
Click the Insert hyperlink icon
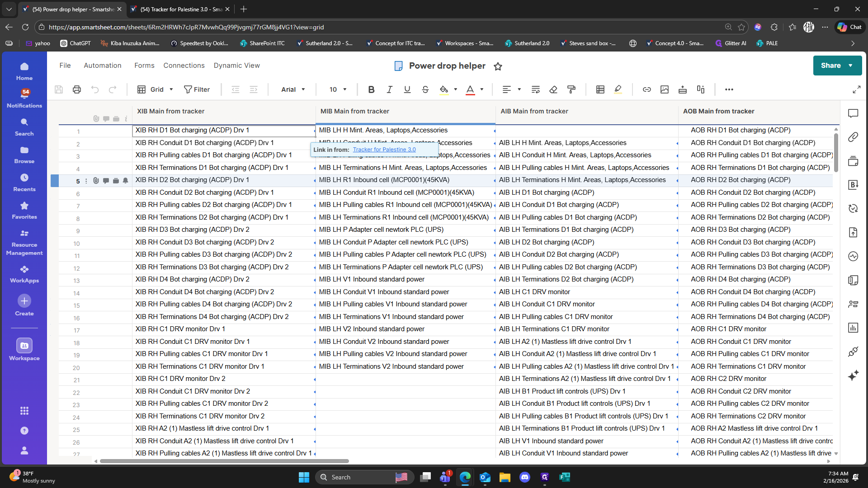pyautogui.click(x=647, y=89)
